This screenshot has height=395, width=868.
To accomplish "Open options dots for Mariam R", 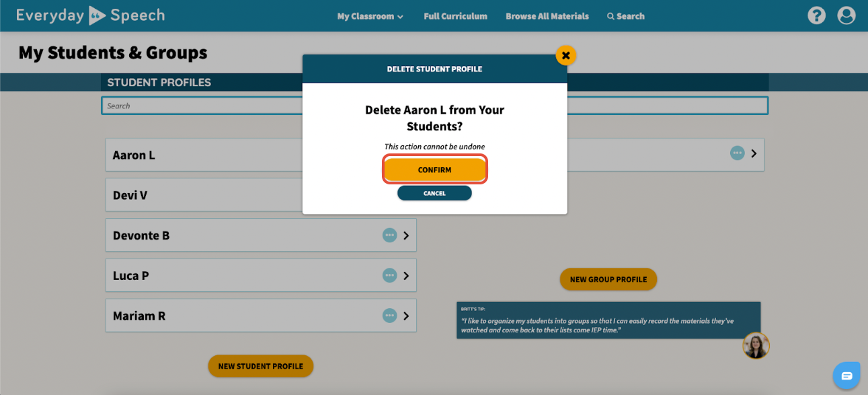I will (x=389, y=316).
